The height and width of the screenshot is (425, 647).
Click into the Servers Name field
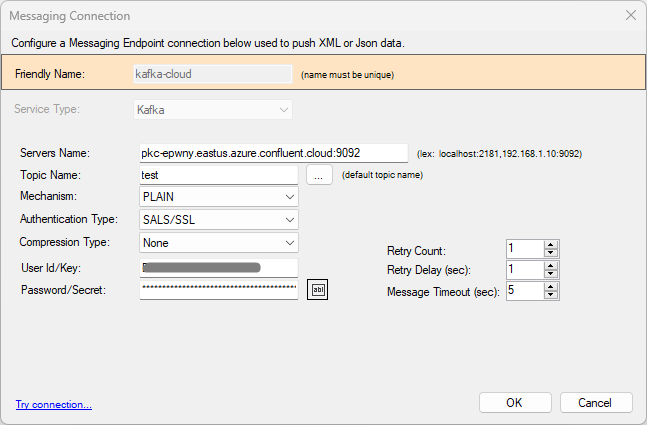274,153
